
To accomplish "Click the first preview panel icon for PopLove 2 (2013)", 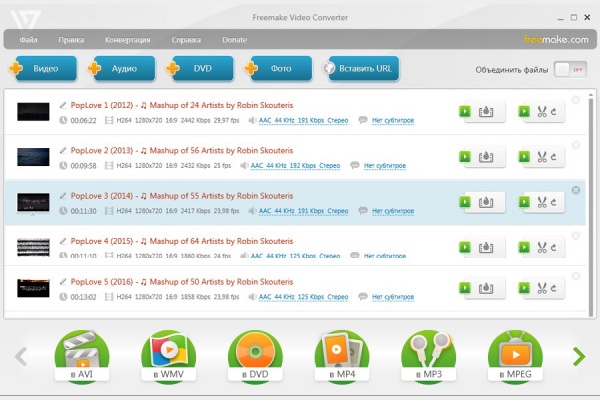I will click(x=486, y=157).
